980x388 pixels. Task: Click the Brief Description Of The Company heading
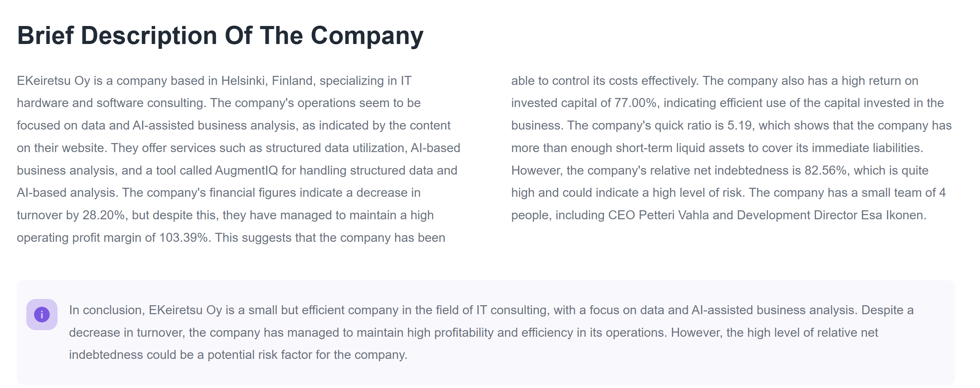220,36
